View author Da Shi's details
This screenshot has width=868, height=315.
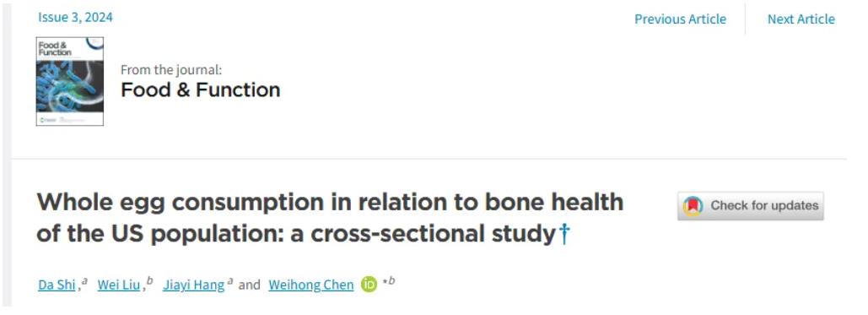click(57, 285)
